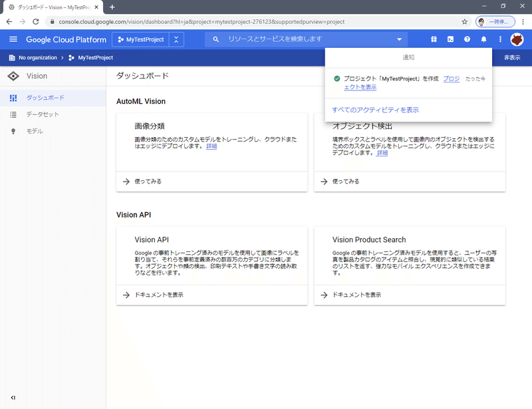Click the 非表示 hide button
Viewport: 532px width, 409px height.
click(512, 58)
